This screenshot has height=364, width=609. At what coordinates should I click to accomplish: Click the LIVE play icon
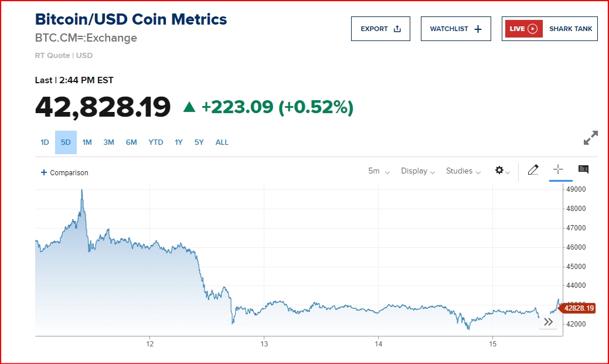pyautogui.click(x=532, y=29)
